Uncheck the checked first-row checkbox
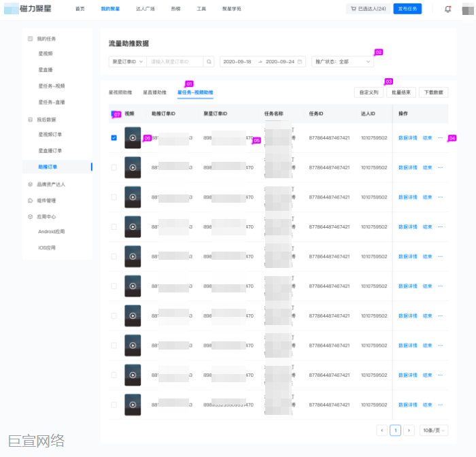 (x=114, y=137)
